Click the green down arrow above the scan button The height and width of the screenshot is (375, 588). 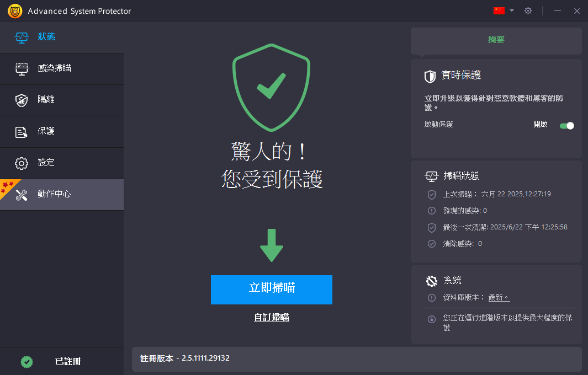coord(272,245)
